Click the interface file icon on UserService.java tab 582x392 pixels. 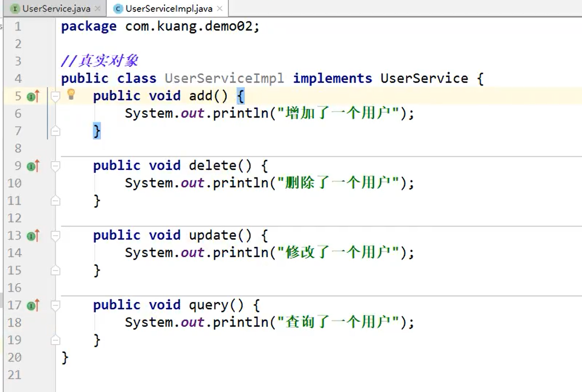click(x=15, y=9)
